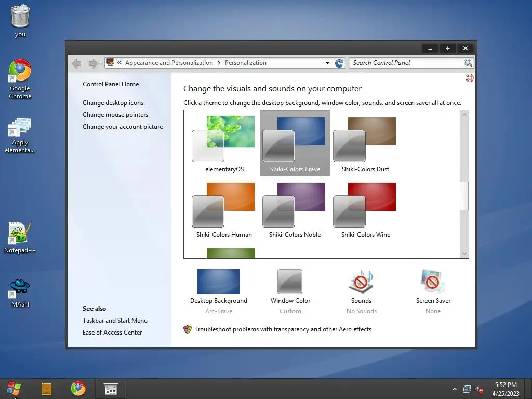
Task: Minimize the Personalization window
Action: tap(430, 48)
